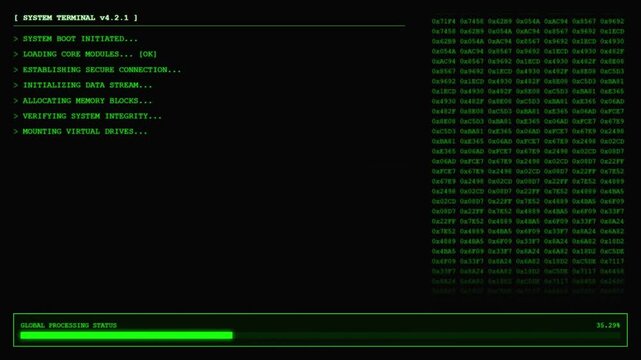The width and height of the screenshot is (641, 360).
Task: Select the "ALLOCATING MEMORY BLOCKS..." line
Action: pos(83,101)
